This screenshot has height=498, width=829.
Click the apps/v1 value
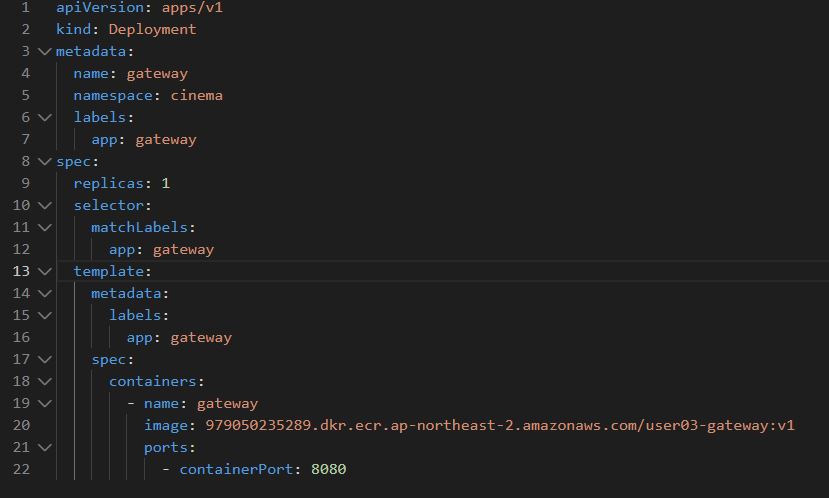192,7
